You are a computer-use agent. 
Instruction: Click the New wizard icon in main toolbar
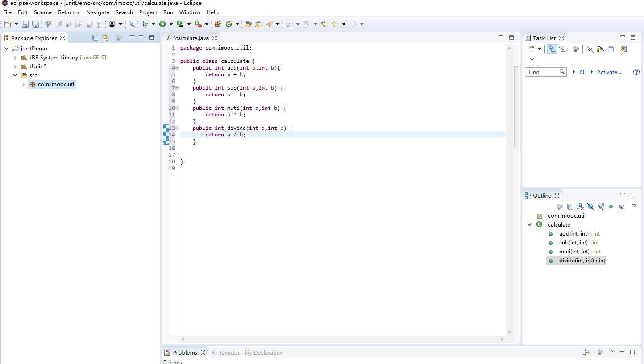tap(8, 24)
